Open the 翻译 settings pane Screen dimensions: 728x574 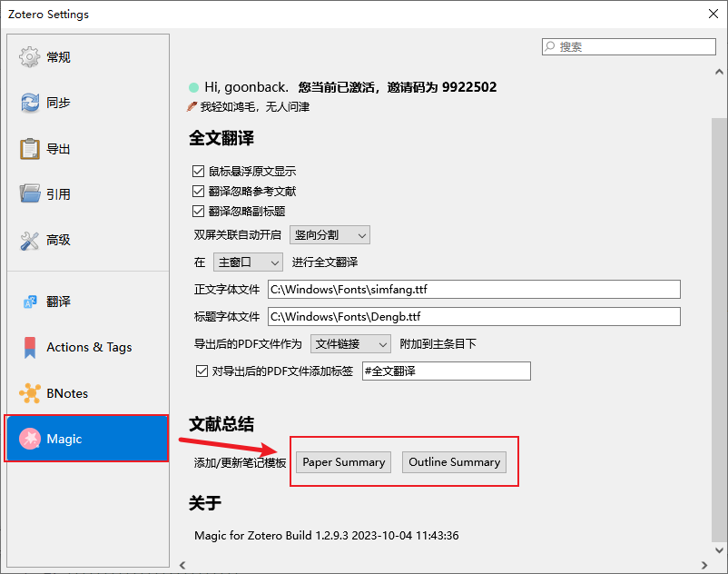coord(88,302)
